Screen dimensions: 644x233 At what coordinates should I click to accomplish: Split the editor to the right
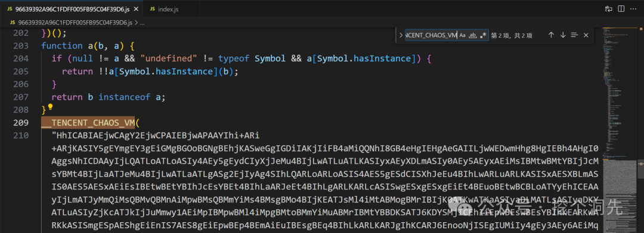[621, 8]
